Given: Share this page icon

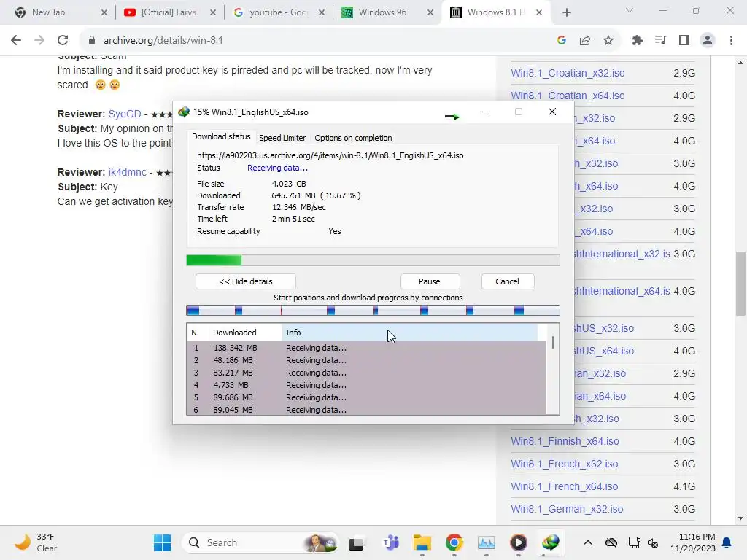Looking at the screenshot, I should click(x=585, y=41).
